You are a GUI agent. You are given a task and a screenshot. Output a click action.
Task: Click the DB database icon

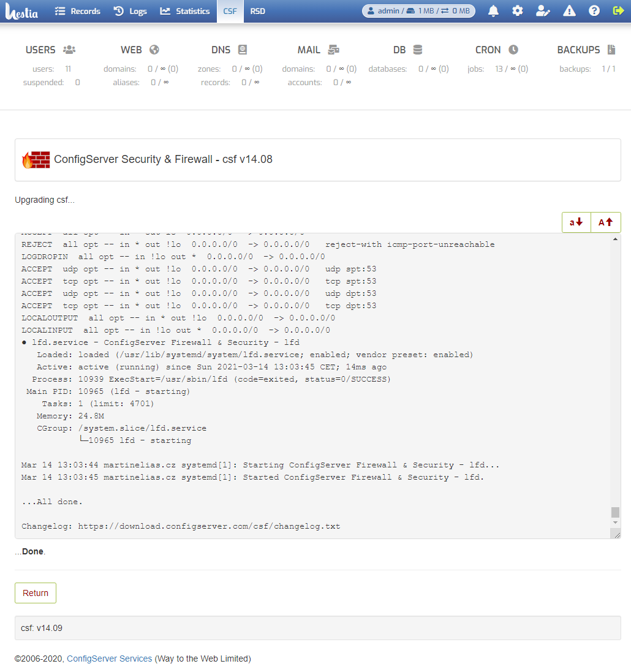pos(418,50)
